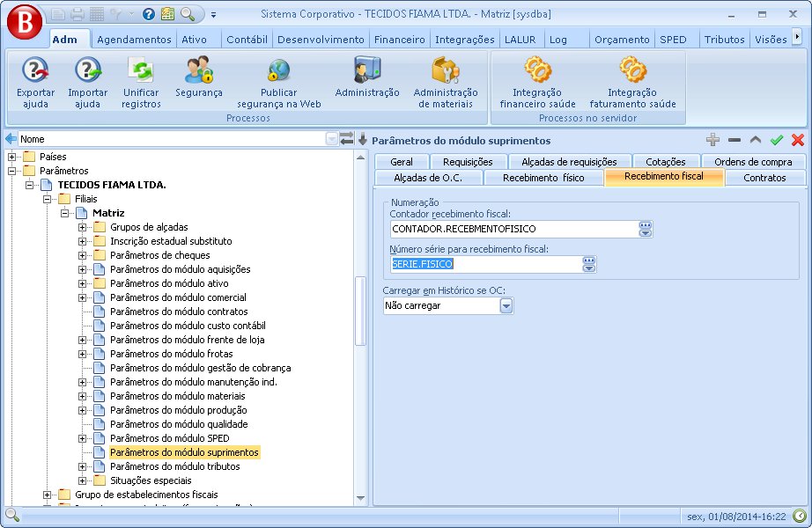
Task: Click the tree scrollbar up arrow
Action: click(360, 157)
